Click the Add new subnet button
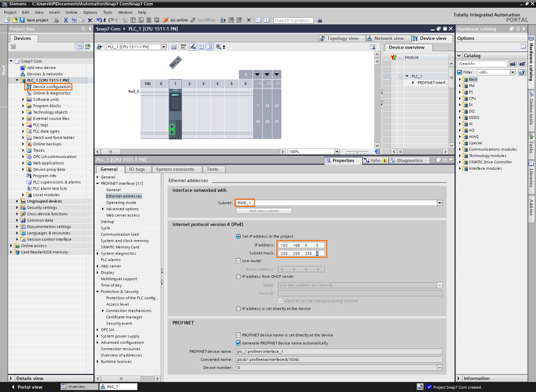 click(264, 211)
